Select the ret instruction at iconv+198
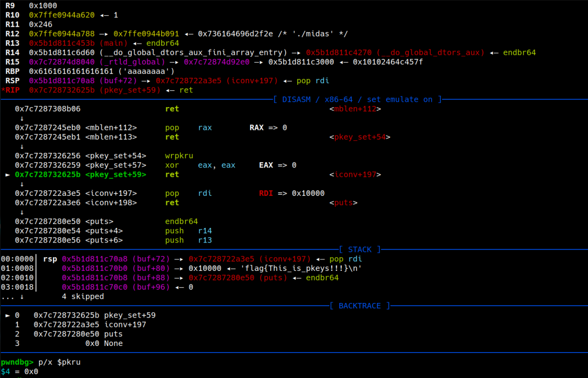Viewport: 588px width, 378px height. tap(172, 202)
